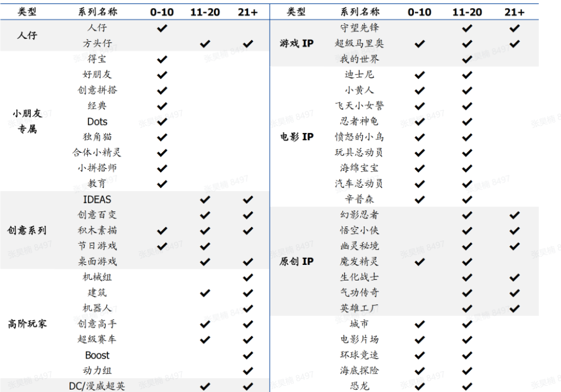
Task: Click the 21+ checkmark beside 机械组
Action: [x=248, y=278]
